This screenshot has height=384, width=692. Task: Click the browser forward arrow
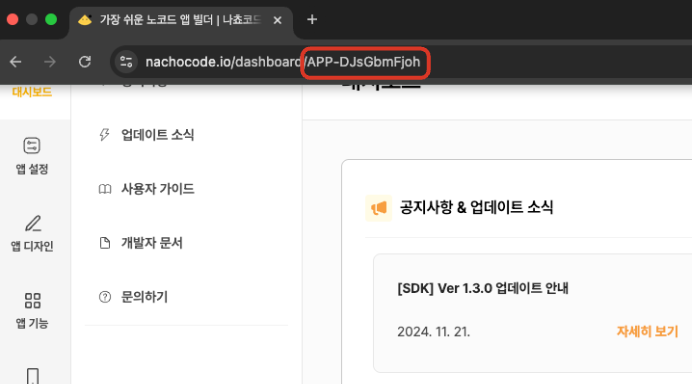50,62
